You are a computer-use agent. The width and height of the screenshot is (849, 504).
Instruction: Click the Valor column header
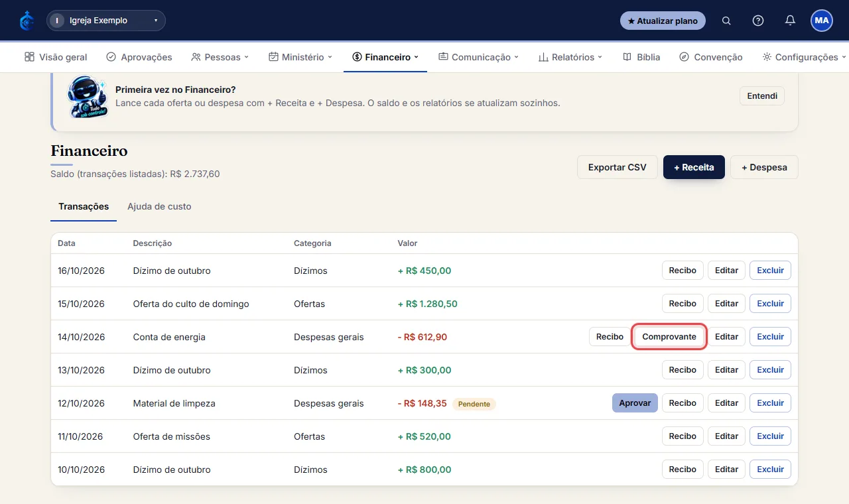(x=407, y=243)
